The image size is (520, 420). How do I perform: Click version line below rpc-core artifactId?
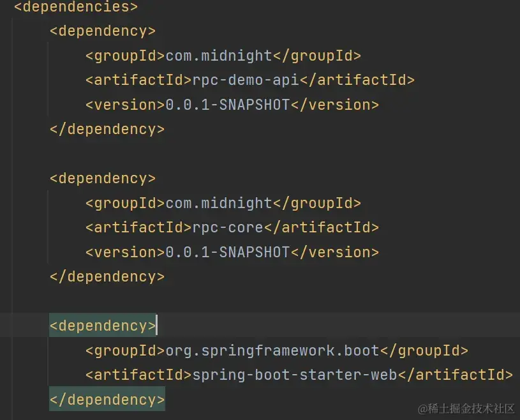point(232,253)
